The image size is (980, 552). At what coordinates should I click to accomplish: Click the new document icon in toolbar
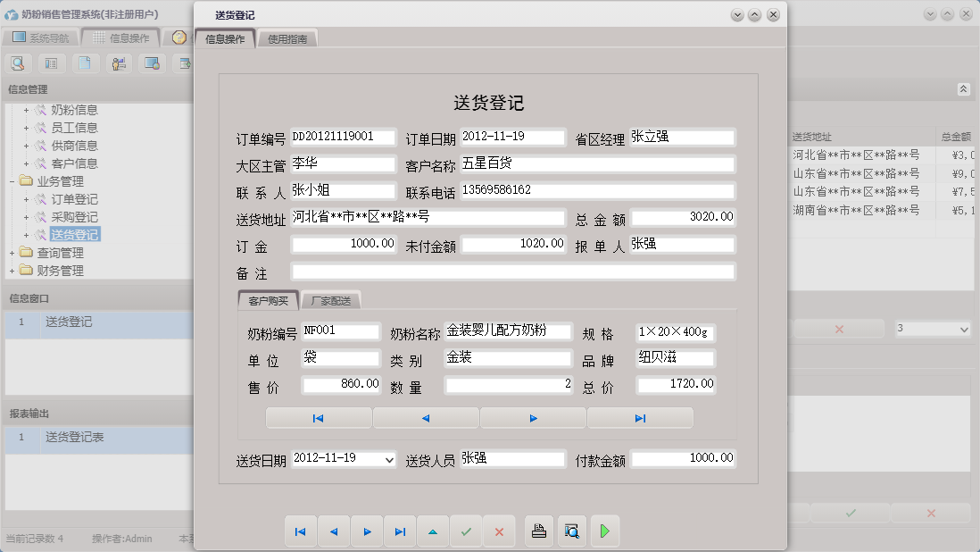pyautogui.click(x=85, y=63)
